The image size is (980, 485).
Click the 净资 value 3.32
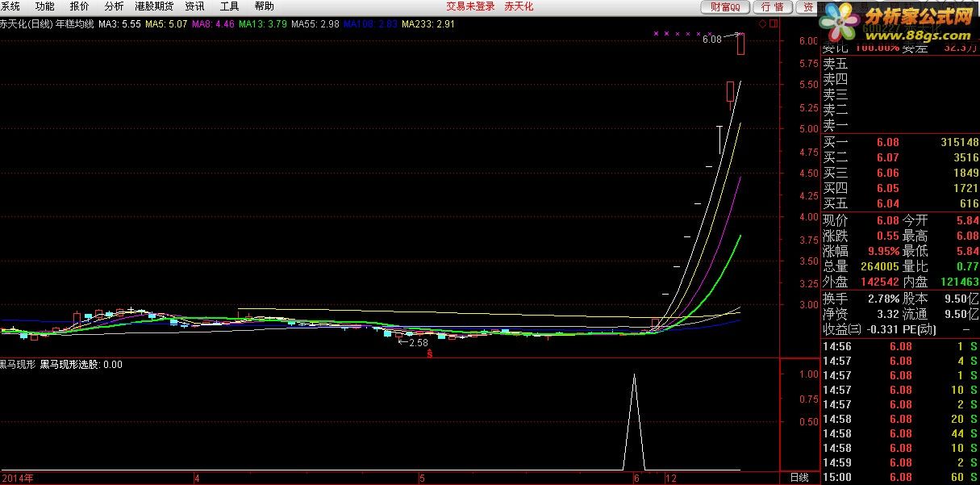click(x=887, y=314)
